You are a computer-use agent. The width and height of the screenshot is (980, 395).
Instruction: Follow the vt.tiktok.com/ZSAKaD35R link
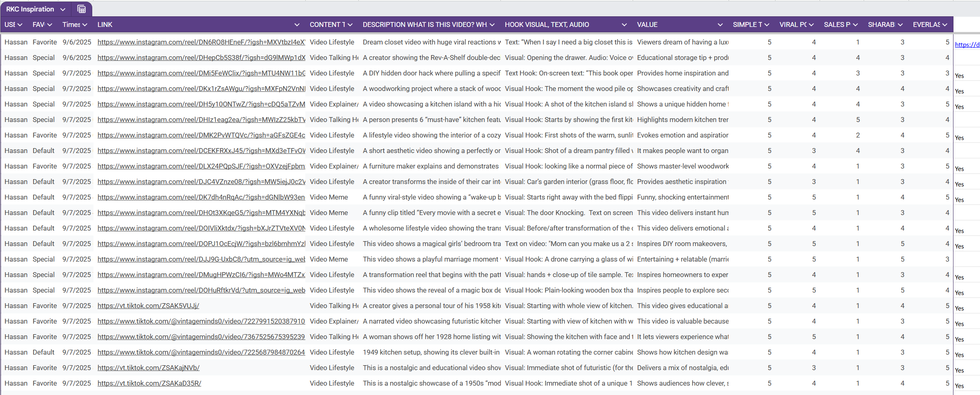pos(149,383)
